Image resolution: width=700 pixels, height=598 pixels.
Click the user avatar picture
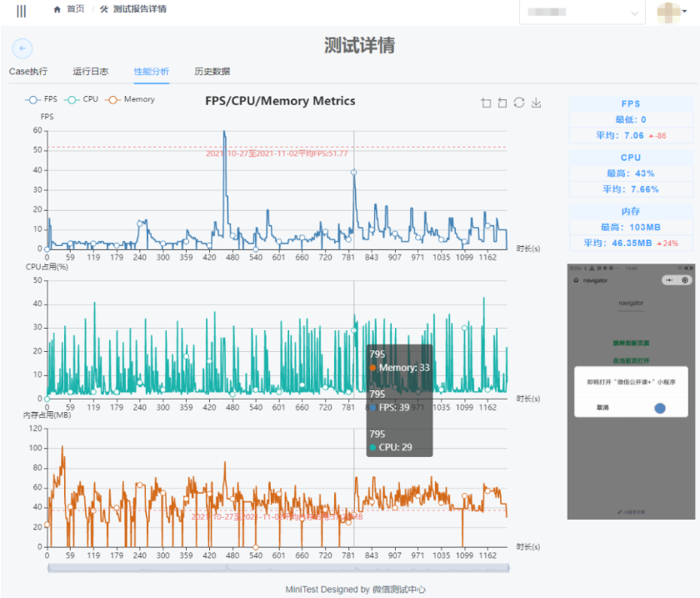pyautogui.click(x=668, y=12)
